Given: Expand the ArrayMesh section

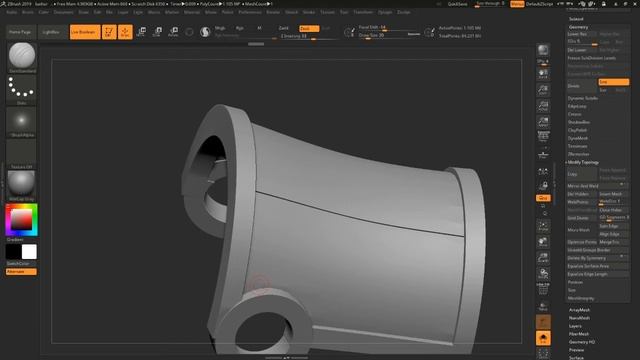Looking at the screenshot, I should pyautogui.click(x=579, y=310).
